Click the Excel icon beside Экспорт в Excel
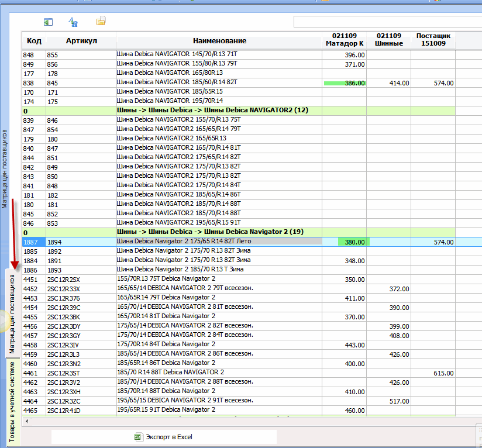The height and width of the screenshot is (448, 482). coord(139,437)
